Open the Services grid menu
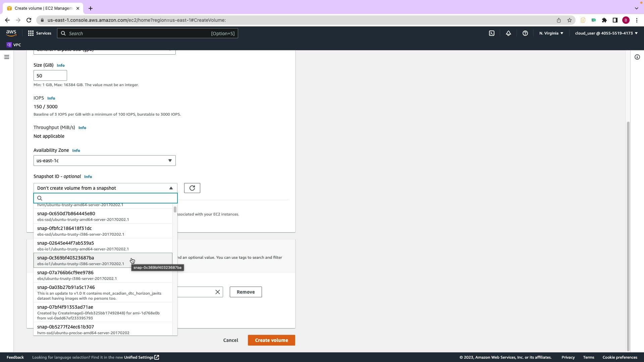This screenshot has height=362, width=644. pyautogui.click(x=40, y=33)
